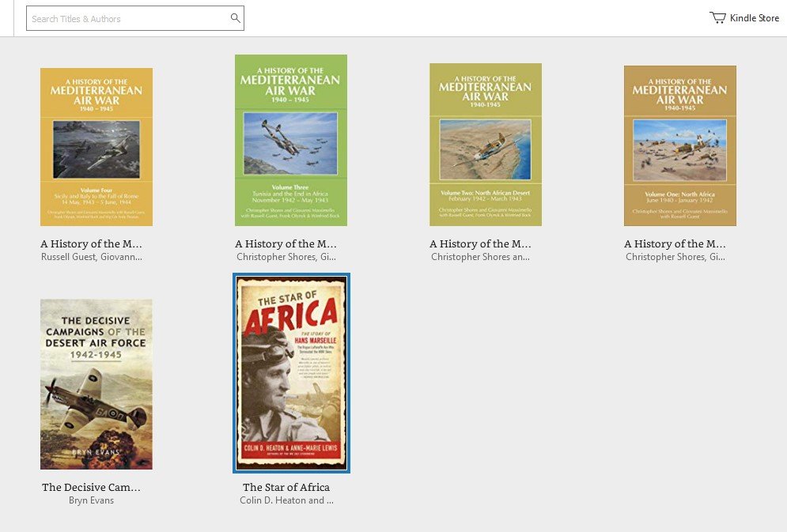Open the Kindle Store cart icon

(717, 17)
